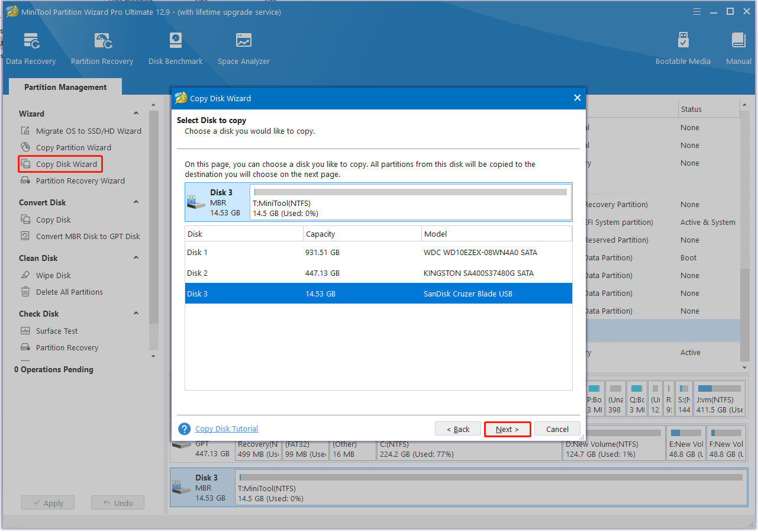
Task: Sort by the Capacity column header
Action: [362, 234]
